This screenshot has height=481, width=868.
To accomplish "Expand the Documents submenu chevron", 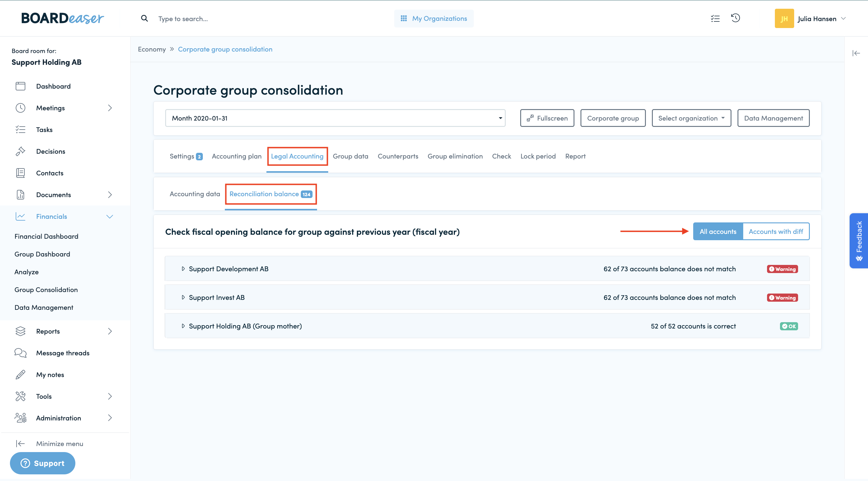I will click(x=110, y=195).
